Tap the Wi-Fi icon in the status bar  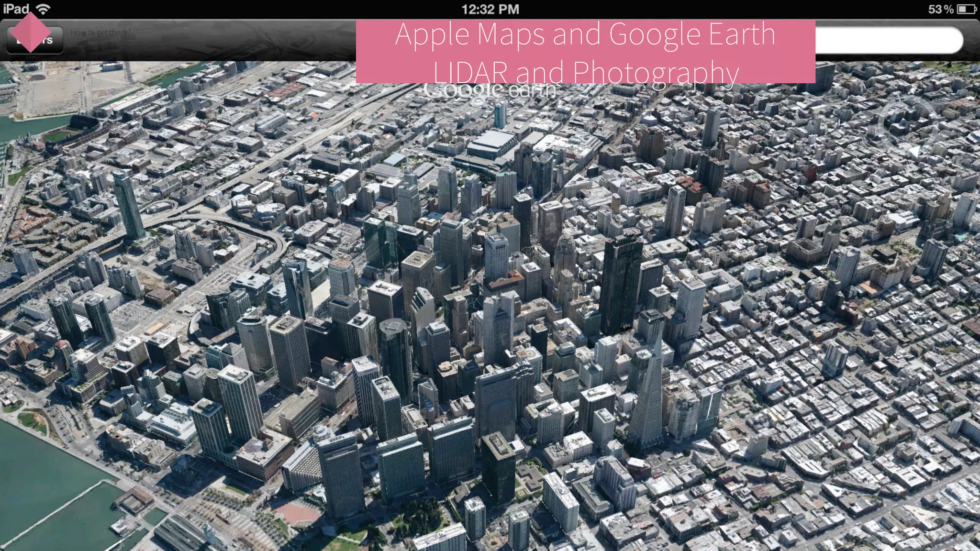pyautogui.click(x=43, y=9)
